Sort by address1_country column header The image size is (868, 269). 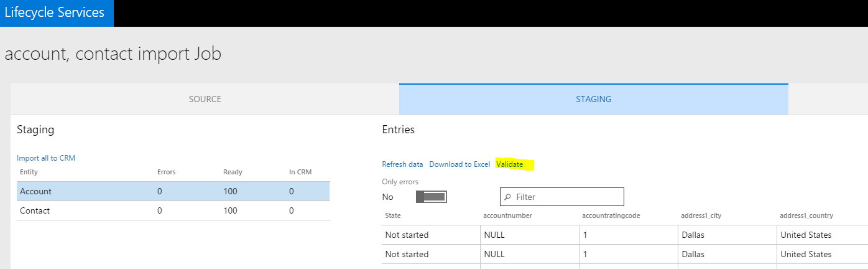click(x=806, y=215)
